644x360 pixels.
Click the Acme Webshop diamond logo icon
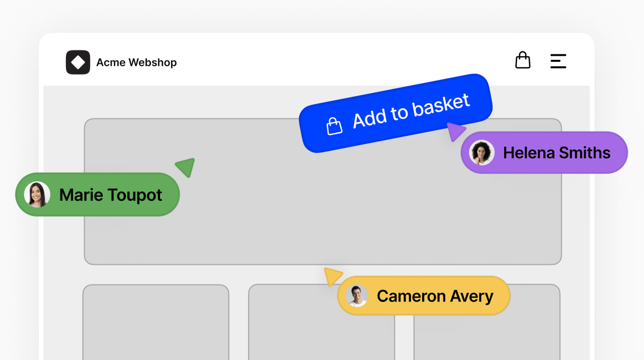pos(78,62)
